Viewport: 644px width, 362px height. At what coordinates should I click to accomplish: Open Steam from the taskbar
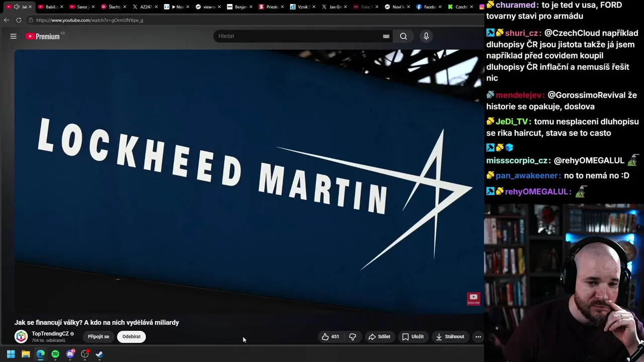pyautogui.click(x=100, y=354)
